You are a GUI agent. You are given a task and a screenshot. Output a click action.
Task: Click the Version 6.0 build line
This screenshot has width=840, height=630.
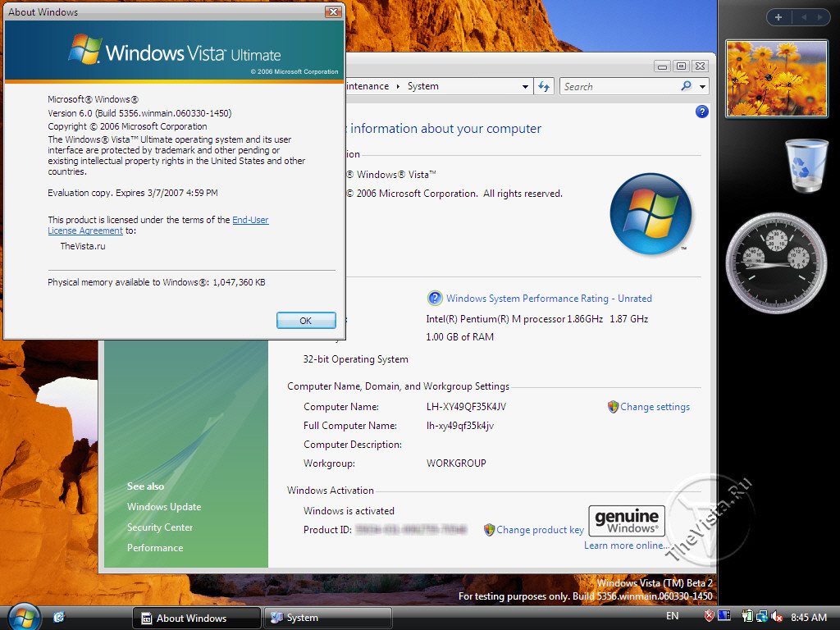coord(139,113)
